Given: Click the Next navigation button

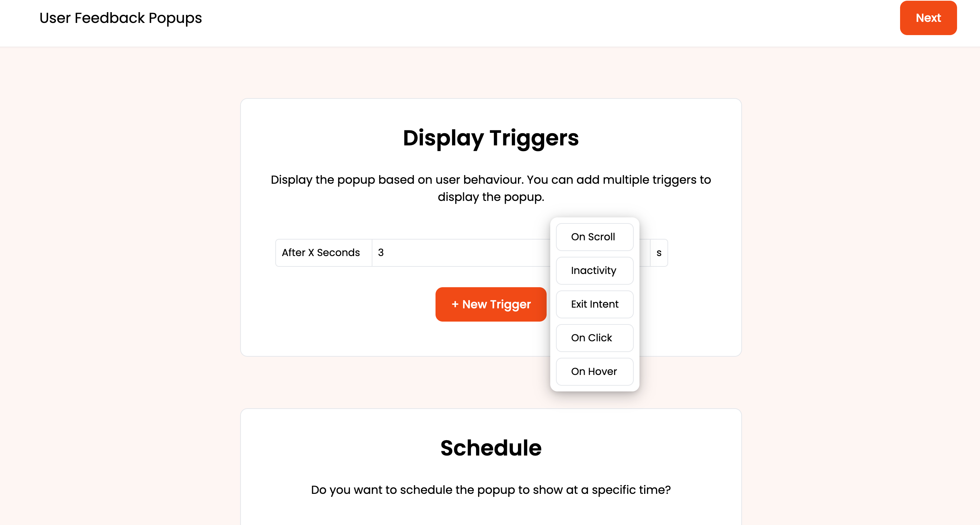Looking at the screenshot, I should point(928,18).
